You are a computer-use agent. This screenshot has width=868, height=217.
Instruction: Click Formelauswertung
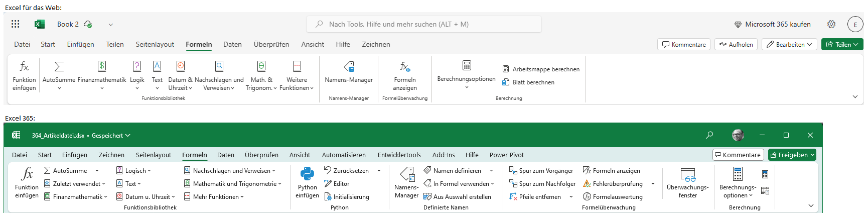[613, 197]
